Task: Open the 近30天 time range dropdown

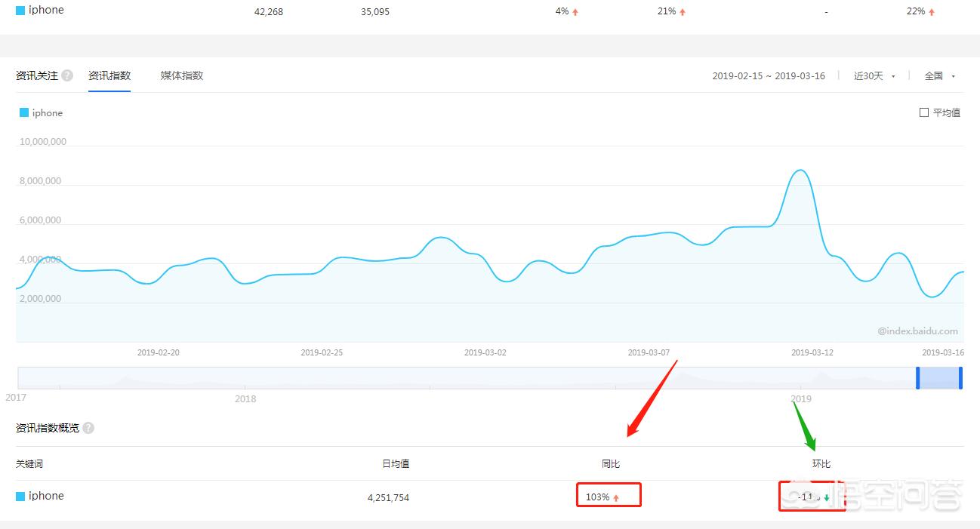Action: click(874, 76)
